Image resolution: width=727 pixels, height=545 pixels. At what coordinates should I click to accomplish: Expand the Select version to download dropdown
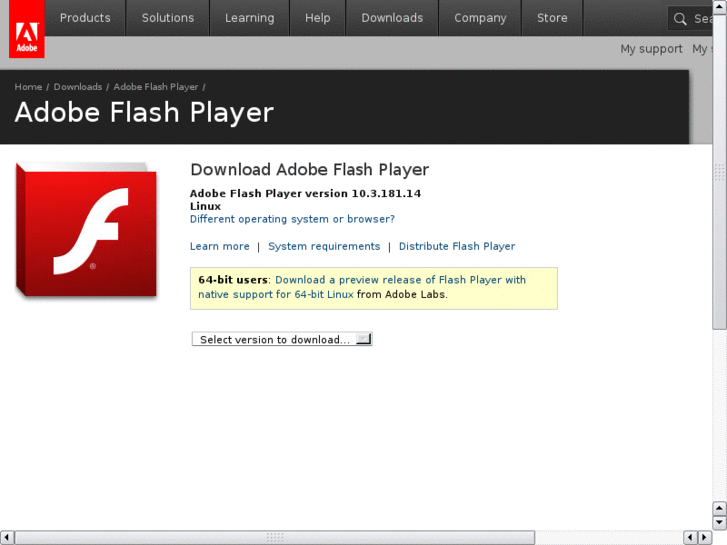282,339
